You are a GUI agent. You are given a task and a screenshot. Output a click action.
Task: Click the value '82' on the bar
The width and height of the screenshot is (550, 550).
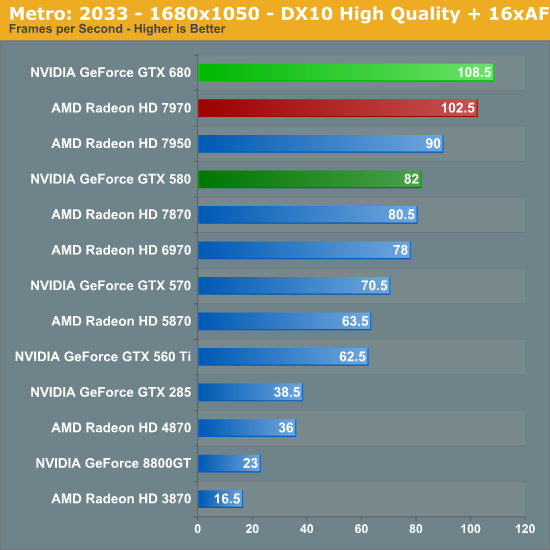(x=411, y=179)
